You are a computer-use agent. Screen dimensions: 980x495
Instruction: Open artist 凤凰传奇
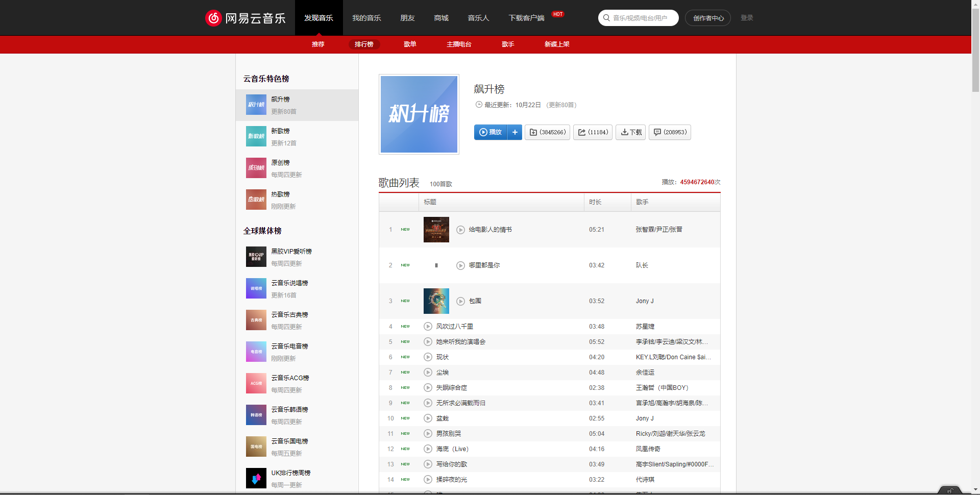pyautogui.click(x=648, y=449)
